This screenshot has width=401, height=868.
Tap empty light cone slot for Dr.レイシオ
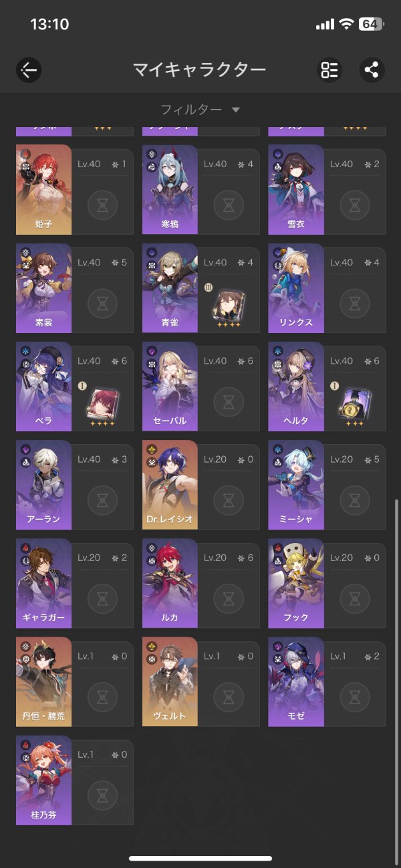[x=229, y=500]
